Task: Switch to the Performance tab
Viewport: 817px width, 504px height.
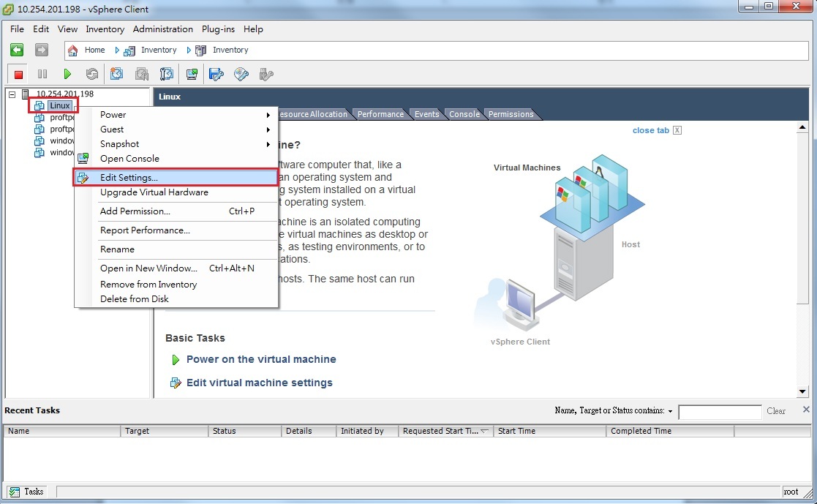Action: tap(380, 114)
